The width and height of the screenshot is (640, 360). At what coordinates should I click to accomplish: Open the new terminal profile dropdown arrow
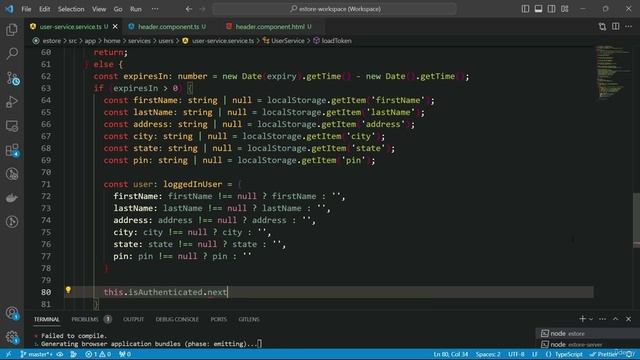pos(591,319)
